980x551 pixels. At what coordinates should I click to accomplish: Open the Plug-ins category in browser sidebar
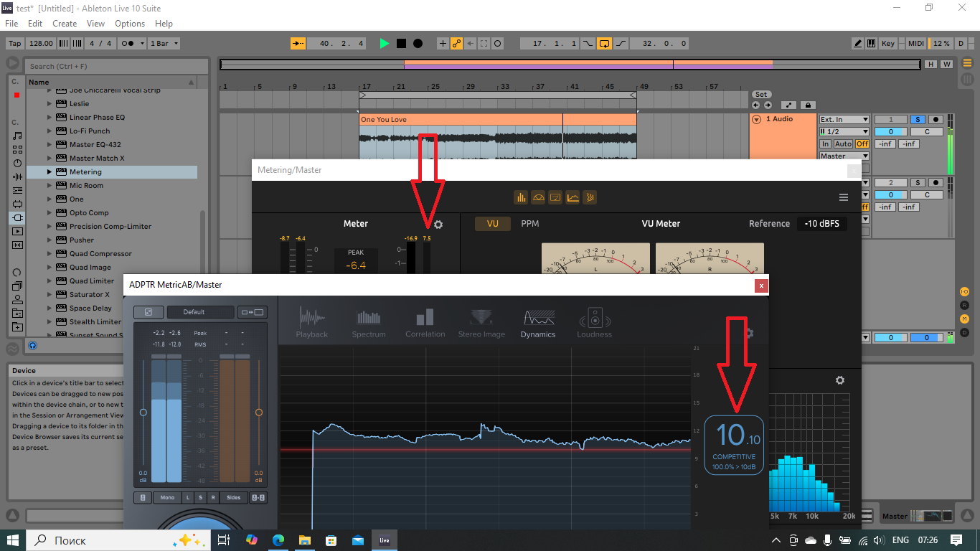point(17,217)
